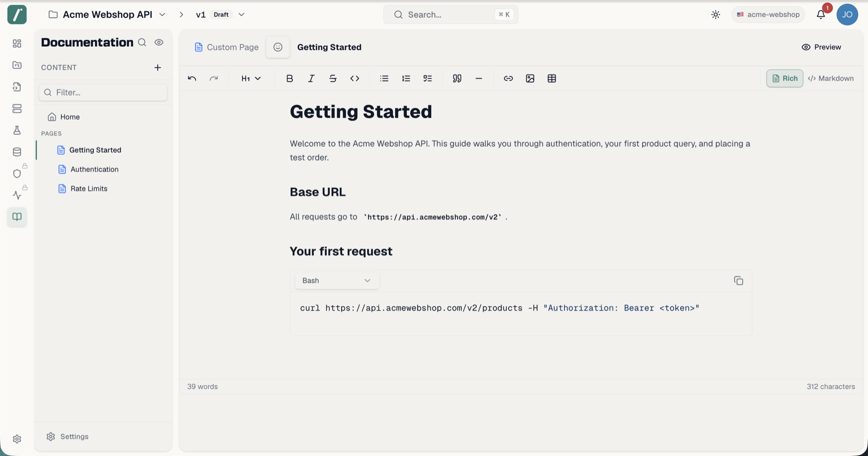Viewport: 868px width, 456px height.
Task: Open the acme-webshop workspace selector
Action: pyautogui.click(x=768, y=15)
